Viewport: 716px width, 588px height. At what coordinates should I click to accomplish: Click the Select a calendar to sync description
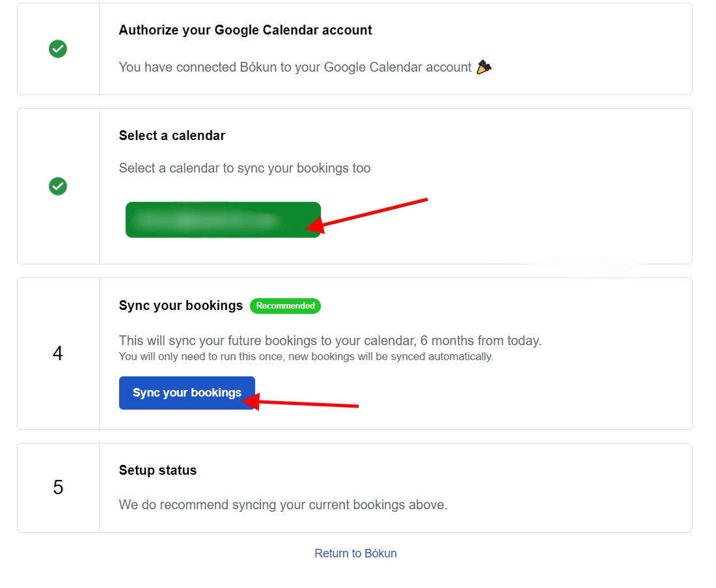tap(245, 168)
